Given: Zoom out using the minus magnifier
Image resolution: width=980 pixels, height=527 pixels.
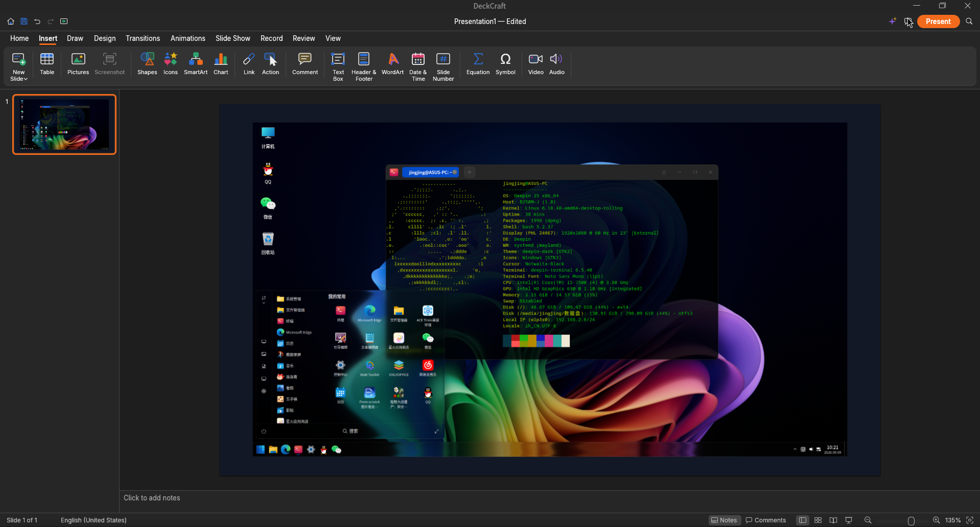Looking at the screenshot, I should click(x=868, y=520).
